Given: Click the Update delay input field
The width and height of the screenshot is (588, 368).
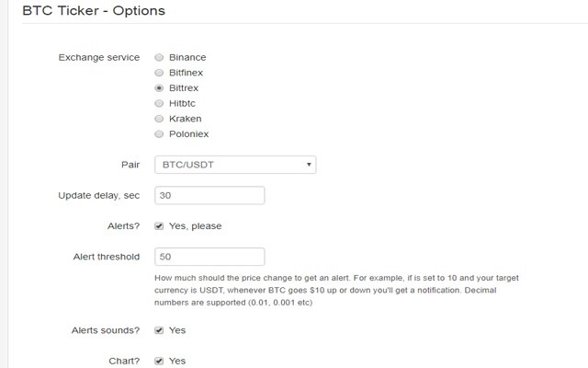Looking at the screenshot, I should [x=209, y=195].
